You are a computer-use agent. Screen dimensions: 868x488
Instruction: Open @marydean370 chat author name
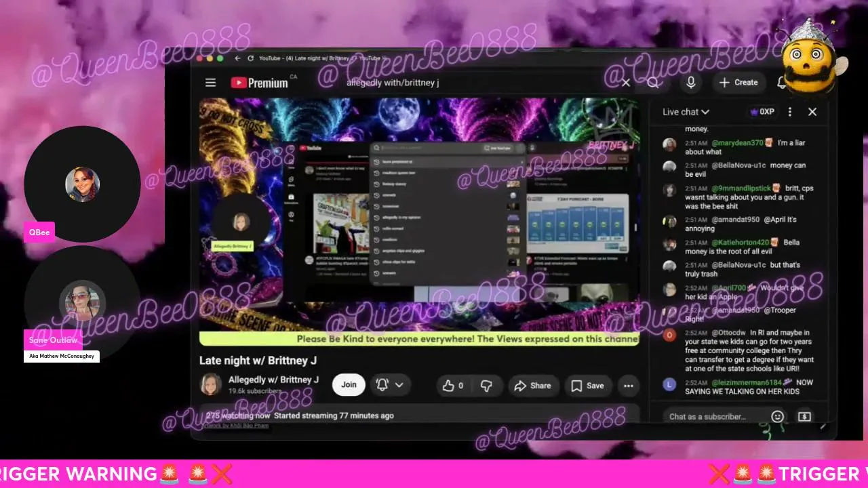click(x=737, y=143)
